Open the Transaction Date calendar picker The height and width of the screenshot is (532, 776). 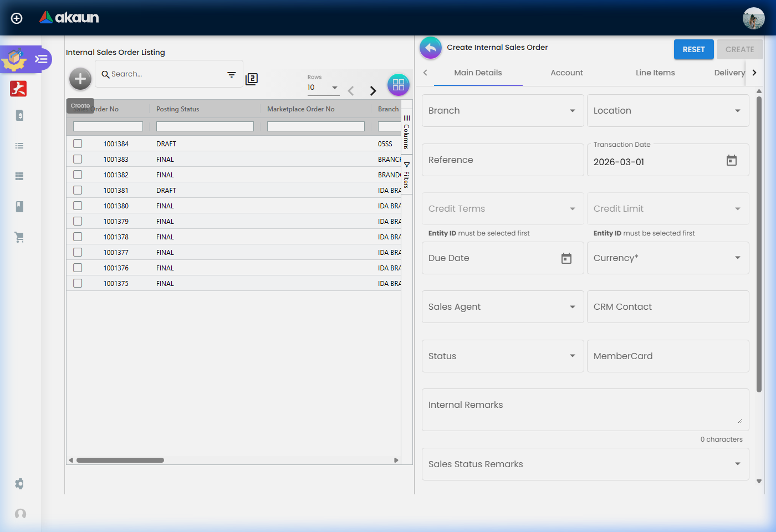[731, 161]
